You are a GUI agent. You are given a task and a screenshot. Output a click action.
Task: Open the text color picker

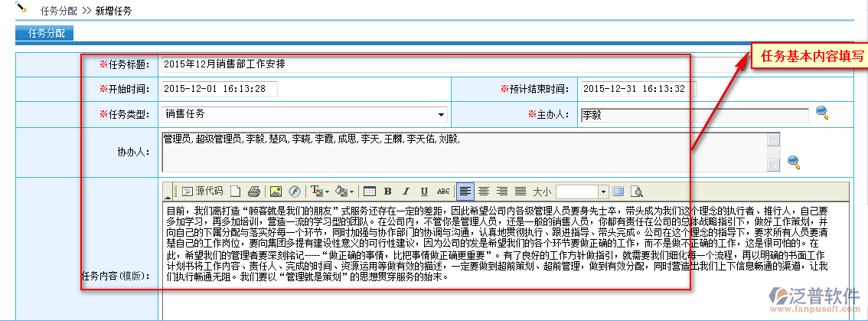(x=319, y=192)
